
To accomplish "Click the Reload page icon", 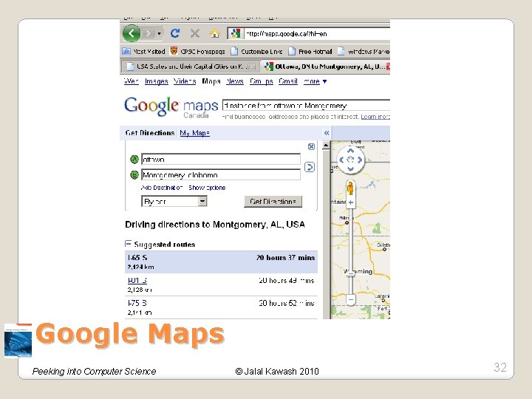I will (175, 33).
